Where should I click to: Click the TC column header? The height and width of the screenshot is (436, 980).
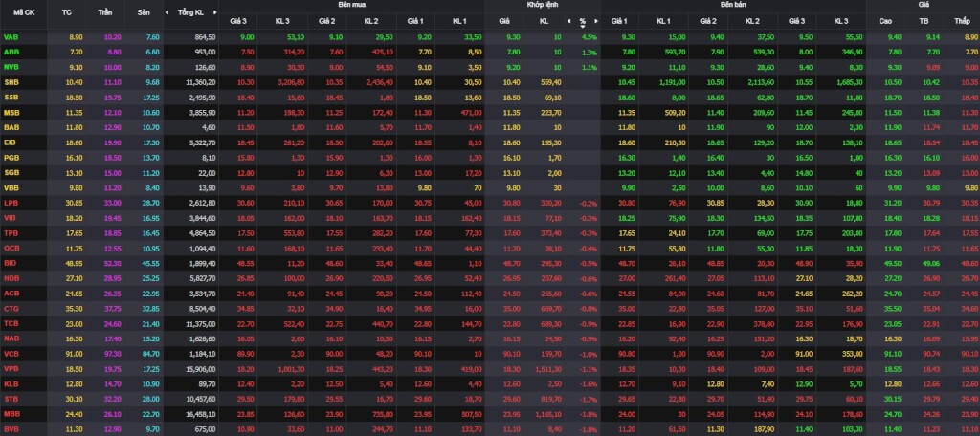point(68,12)
